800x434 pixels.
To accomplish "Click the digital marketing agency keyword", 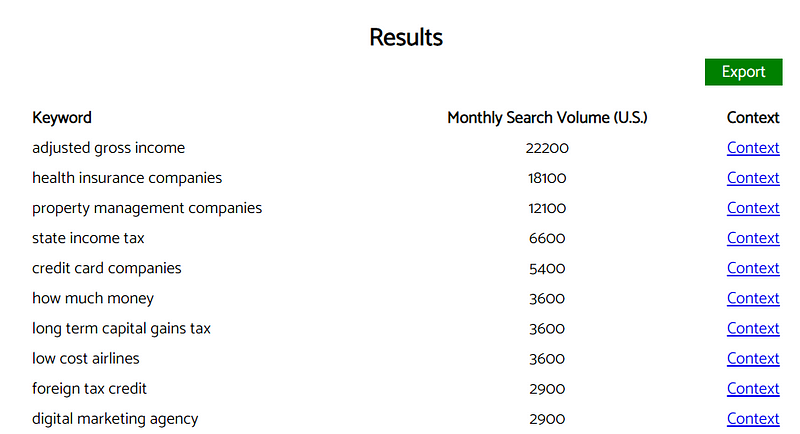I will click(x=115, y=419).
